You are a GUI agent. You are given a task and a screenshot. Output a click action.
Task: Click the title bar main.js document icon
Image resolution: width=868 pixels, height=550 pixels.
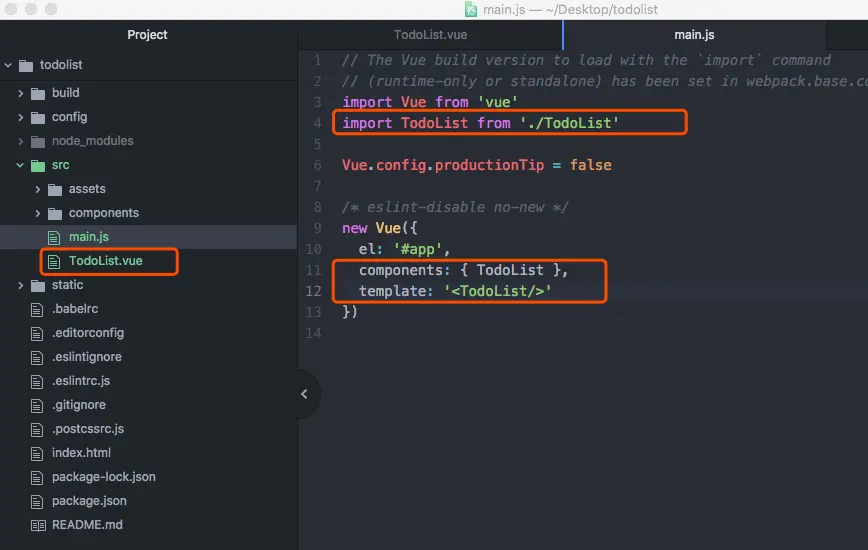pos(471,9)
